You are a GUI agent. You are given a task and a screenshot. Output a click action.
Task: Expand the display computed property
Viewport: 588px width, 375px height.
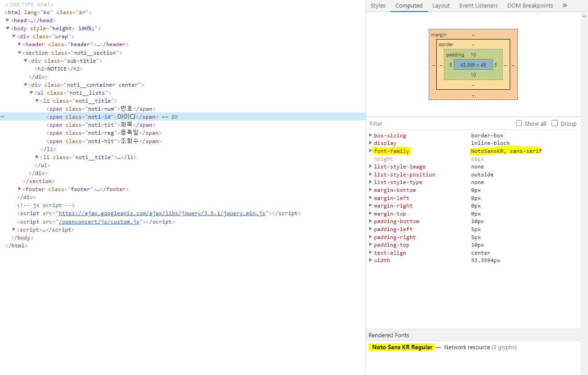pyautogui.click(x=371, y=143)
